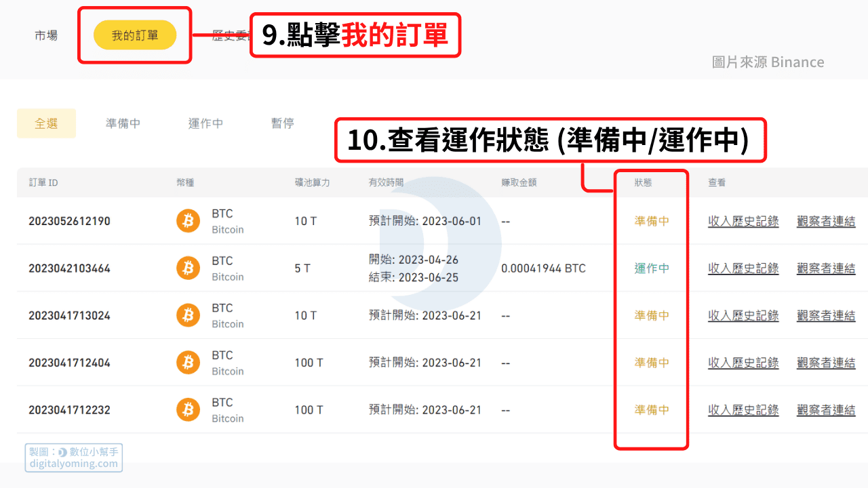Filter orders by 運作中 status tab
This screenshot has width=868, height=488.
click(205, 123)
